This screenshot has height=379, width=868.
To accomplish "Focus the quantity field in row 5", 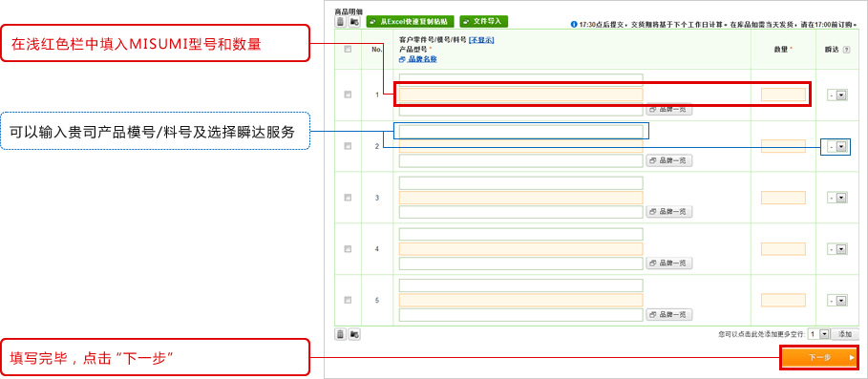I will point(783,300).
